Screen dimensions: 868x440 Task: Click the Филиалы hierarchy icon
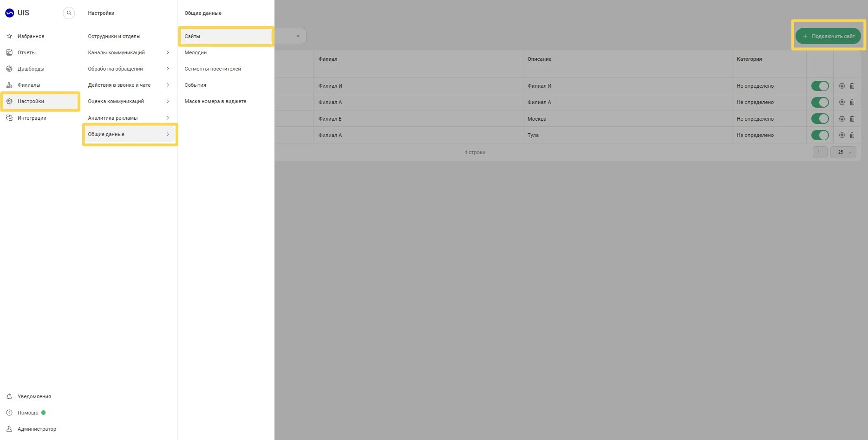[x=9, y=85]
